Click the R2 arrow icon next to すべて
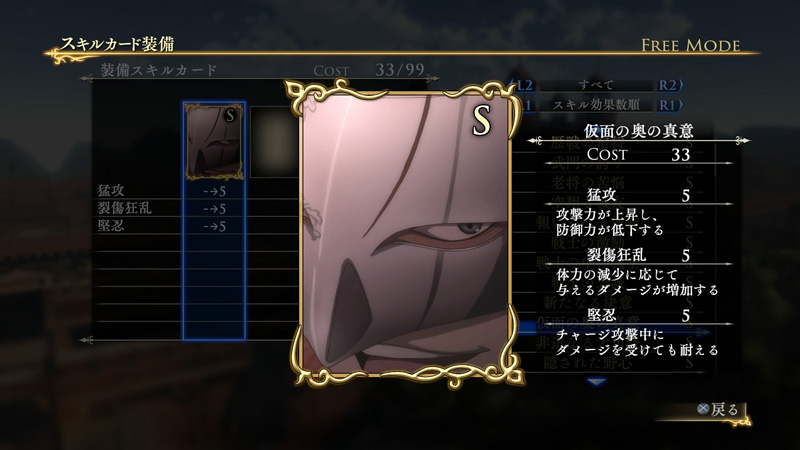 coord(670,85)
